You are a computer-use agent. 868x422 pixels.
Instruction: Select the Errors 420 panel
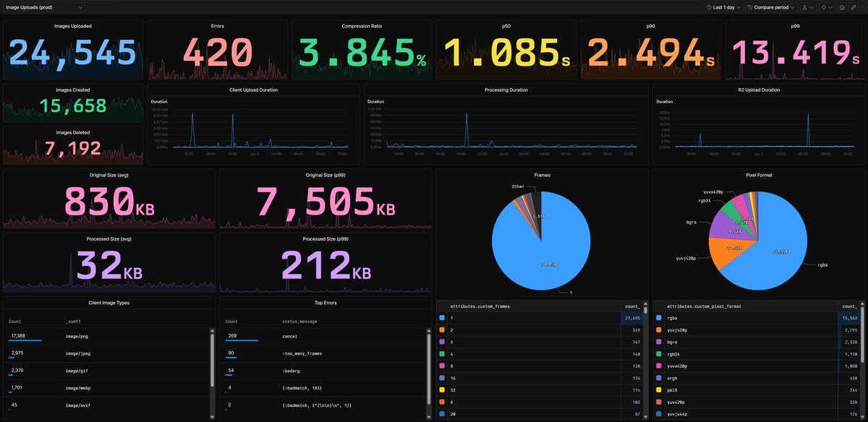217,49
